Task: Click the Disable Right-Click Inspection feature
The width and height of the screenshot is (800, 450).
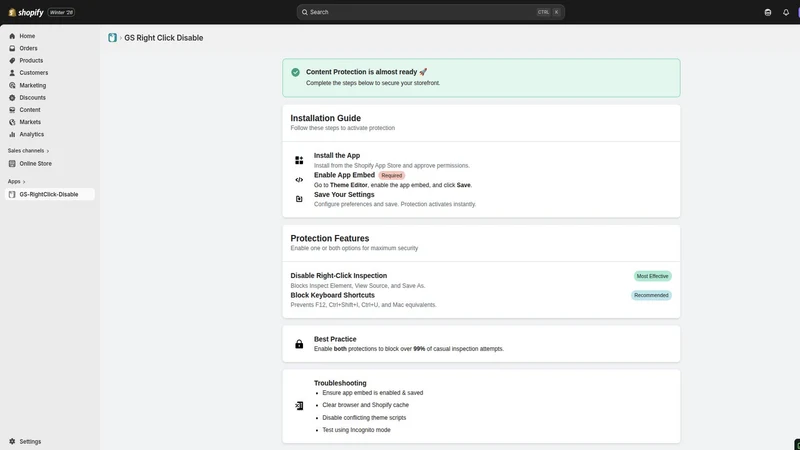Action: pos(339,276)
